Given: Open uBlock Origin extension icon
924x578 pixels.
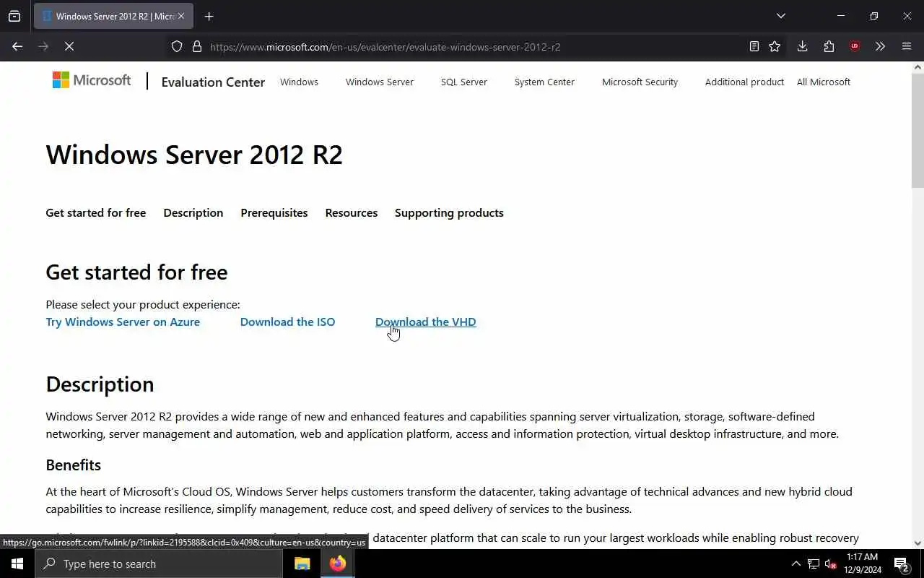Looking at the screenshot, I should point(855,46).
